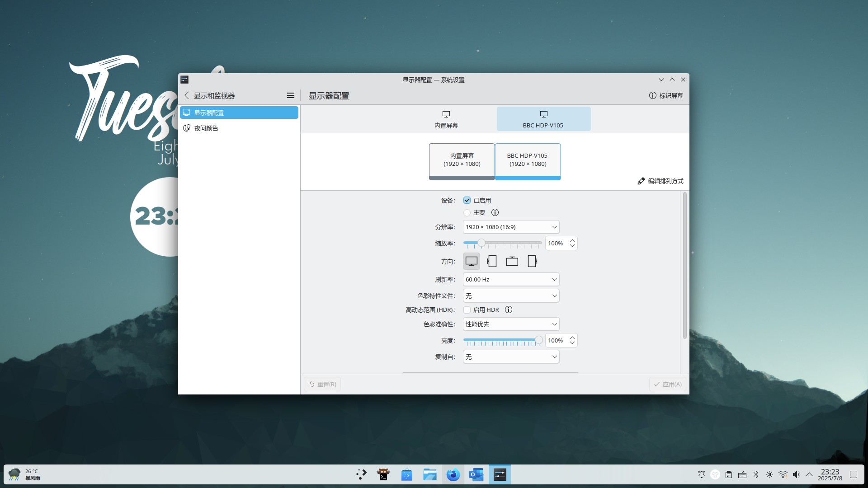Image resolution: width=868 pixels, height=488 pixels.
Task: Select the 90-degree portrait rotation icon
Action: (492, 261)
